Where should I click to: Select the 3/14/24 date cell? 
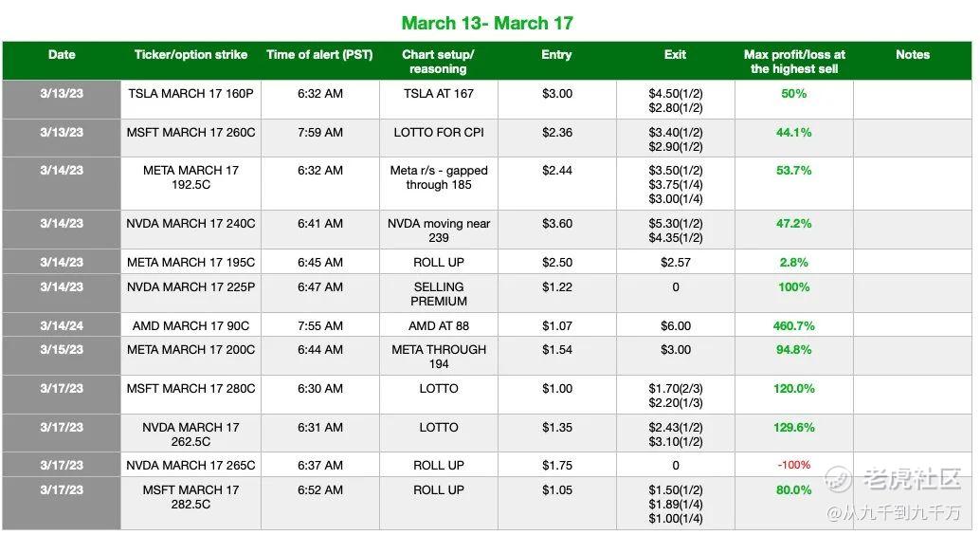pyautogui.click(x=62, y=325)
